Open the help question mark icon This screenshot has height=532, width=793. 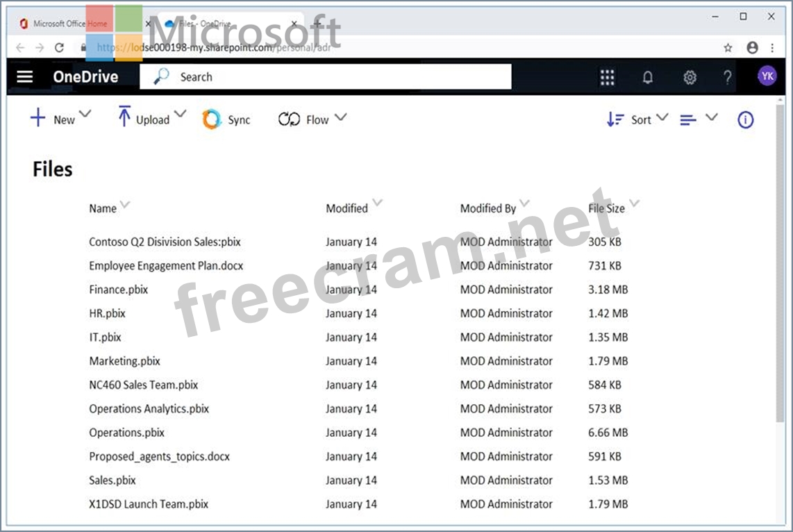[x=727, y=77]
